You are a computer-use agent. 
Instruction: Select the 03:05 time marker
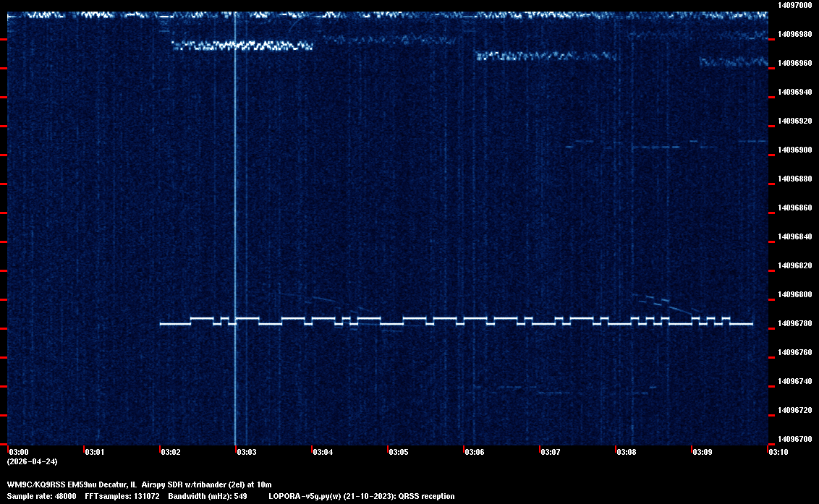(399, 453)
